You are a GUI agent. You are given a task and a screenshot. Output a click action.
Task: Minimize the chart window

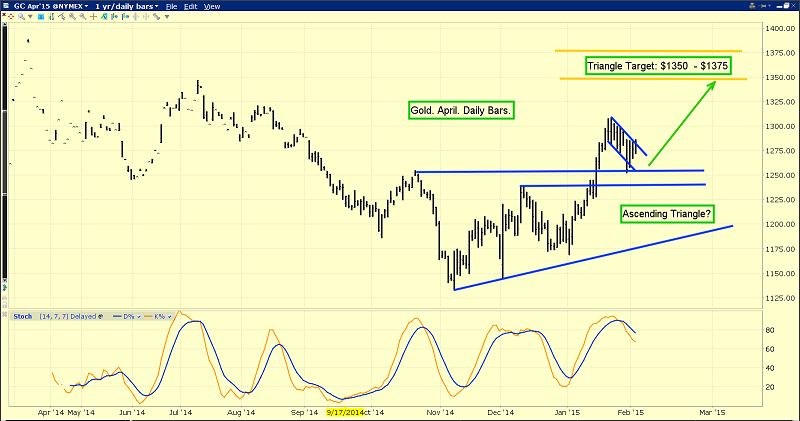(x=779, y=7)
